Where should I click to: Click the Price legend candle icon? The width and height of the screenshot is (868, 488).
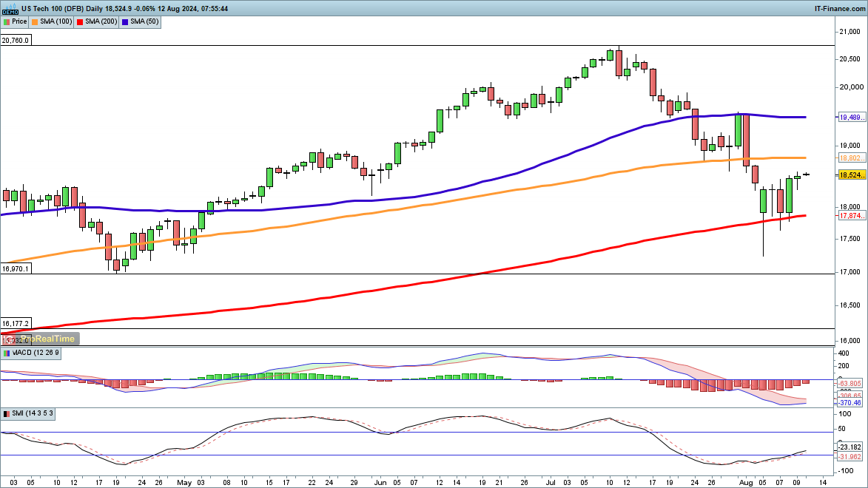pyautogui.click(x=7, y=22)
